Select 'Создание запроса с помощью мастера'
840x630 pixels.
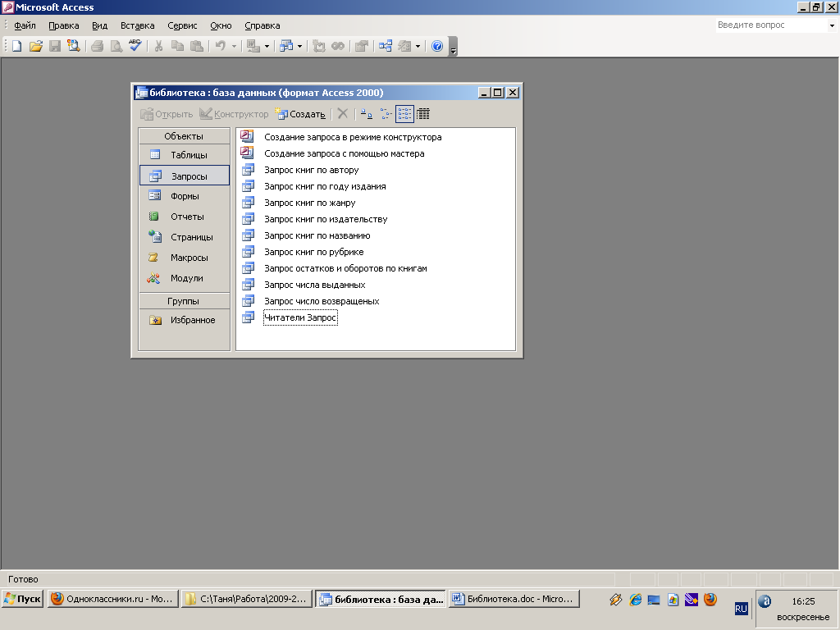pos(344,153)
